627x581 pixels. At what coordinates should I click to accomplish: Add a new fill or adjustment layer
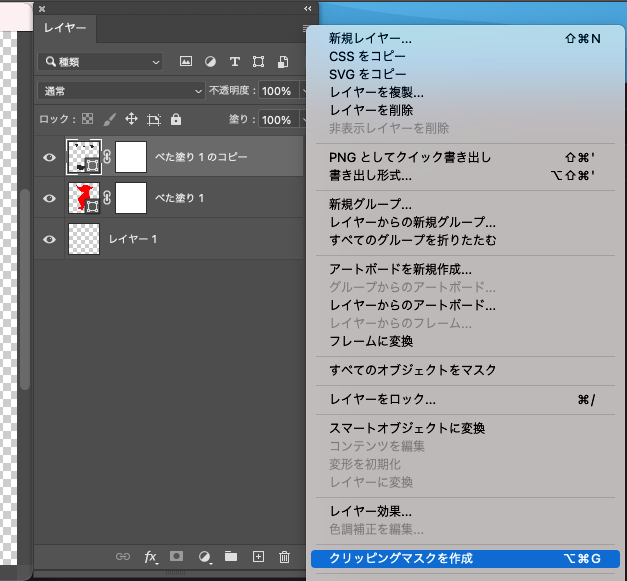point(205,557)
